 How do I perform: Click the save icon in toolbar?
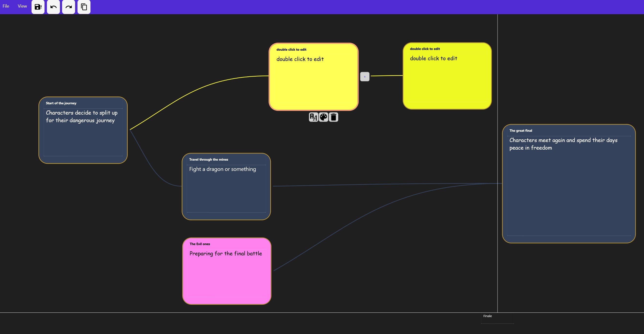coord(38,7)
